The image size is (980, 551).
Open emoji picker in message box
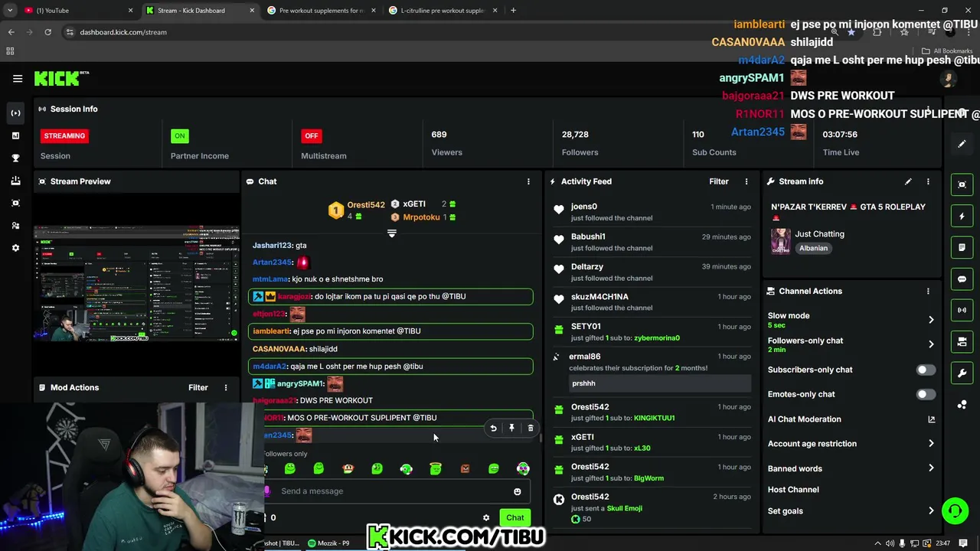point(517,491)
